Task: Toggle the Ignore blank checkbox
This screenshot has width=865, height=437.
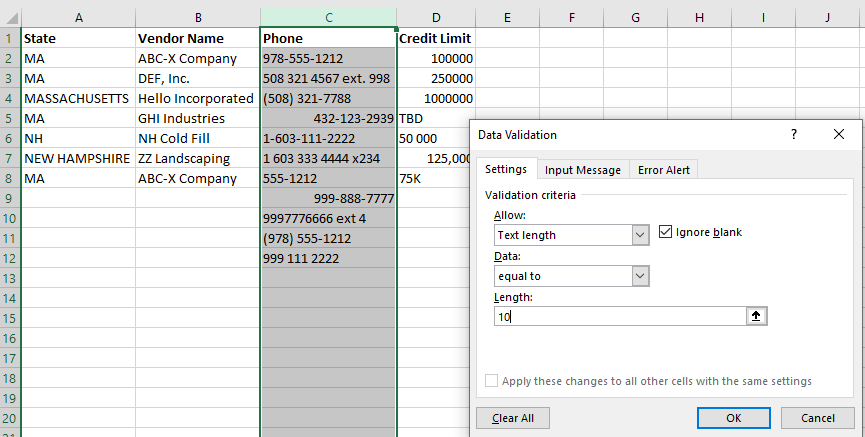Action: (x=665, y=232)
